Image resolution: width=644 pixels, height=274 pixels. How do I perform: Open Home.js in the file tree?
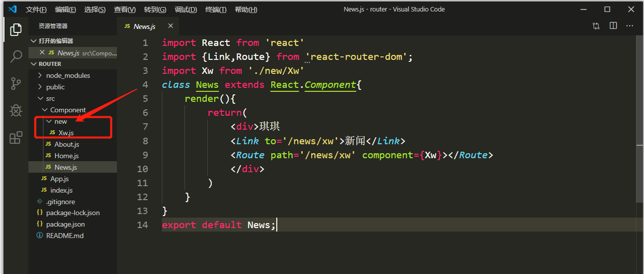point(73,156)
